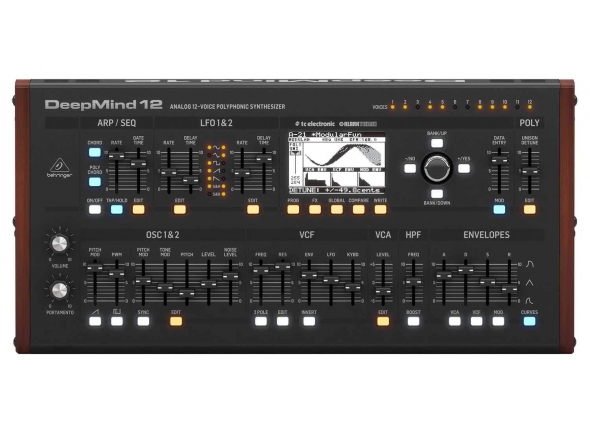590x434 pixels.
Task: Adjust the envelope Attack (A) fader
Action: [444, 275]
